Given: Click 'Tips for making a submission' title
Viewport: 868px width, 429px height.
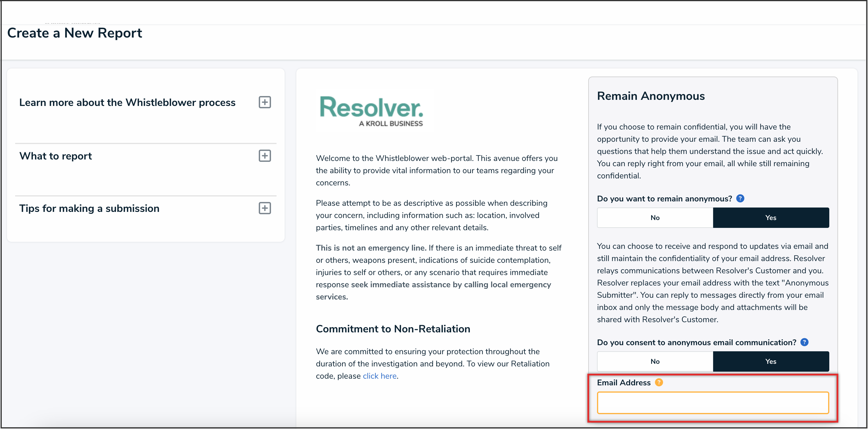Looking at the screenshot, I should point(89,209).
